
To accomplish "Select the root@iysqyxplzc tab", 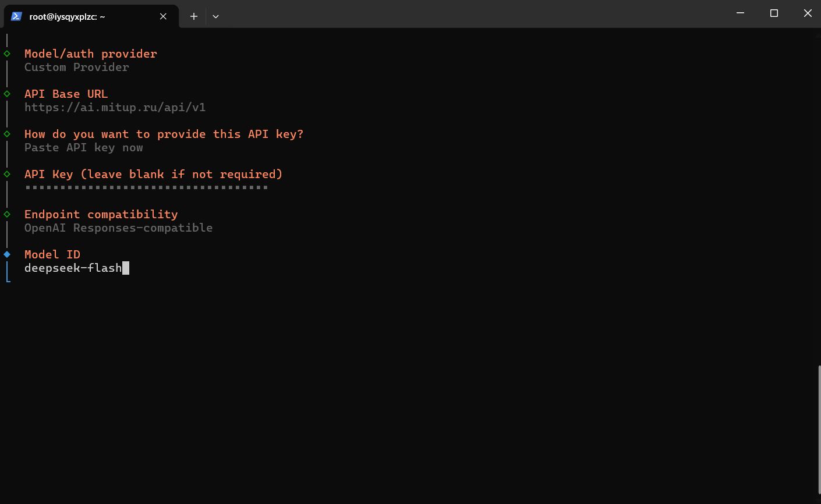I will pos(91,16).
